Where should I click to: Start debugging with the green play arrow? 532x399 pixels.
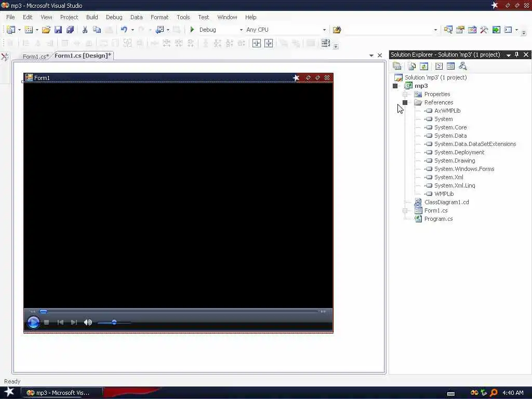[x=192, y=30]
